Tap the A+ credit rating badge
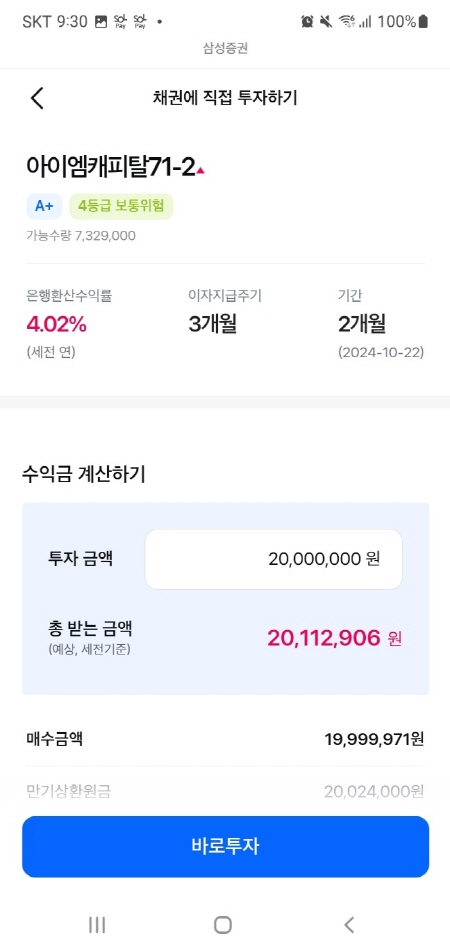 coord(44,206)
